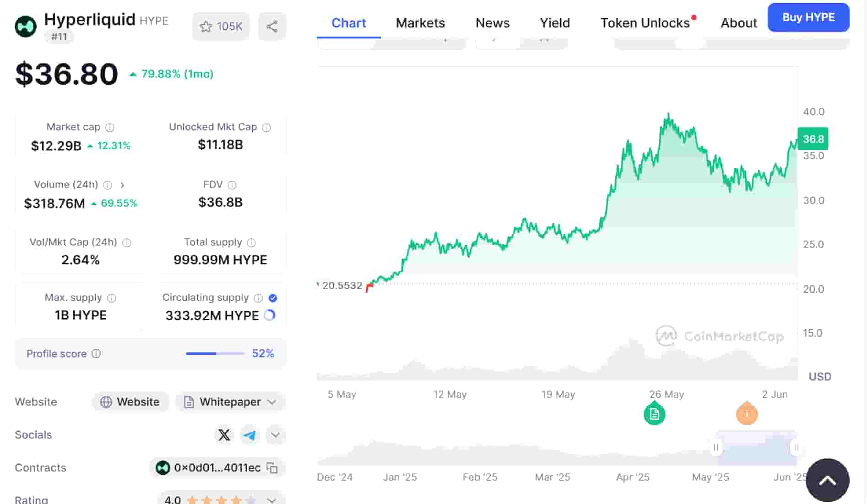The height and width of the screenshot is (504, 867).
Task: Switch to the Markets tab
Action: (x=420, y=23)
